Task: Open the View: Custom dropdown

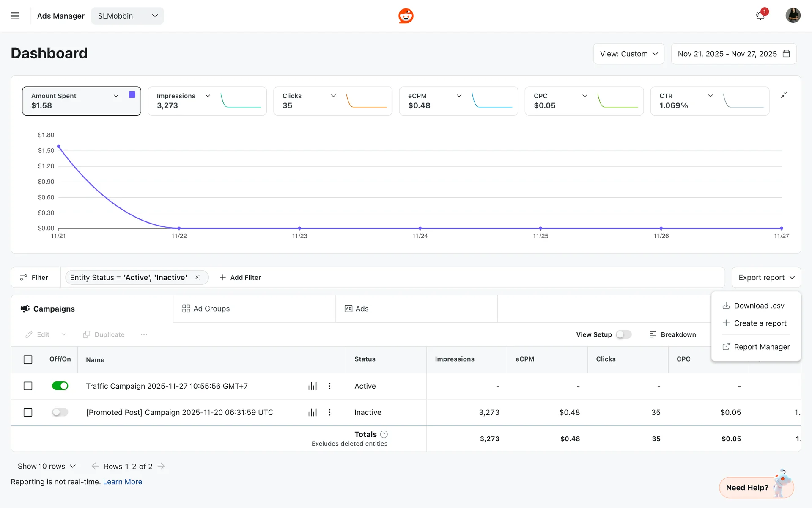Action: (628, 54)
